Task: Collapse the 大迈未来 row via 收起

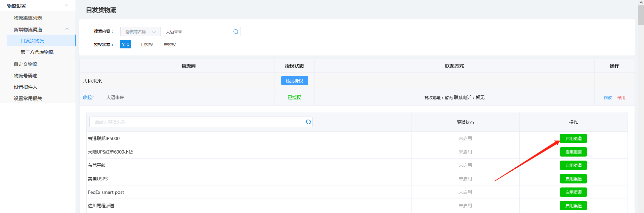Action: 89,97
